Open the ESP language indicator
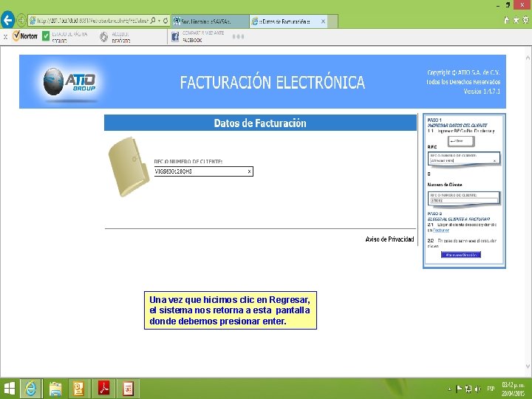 pyautogui.click(x=491, y=389)
